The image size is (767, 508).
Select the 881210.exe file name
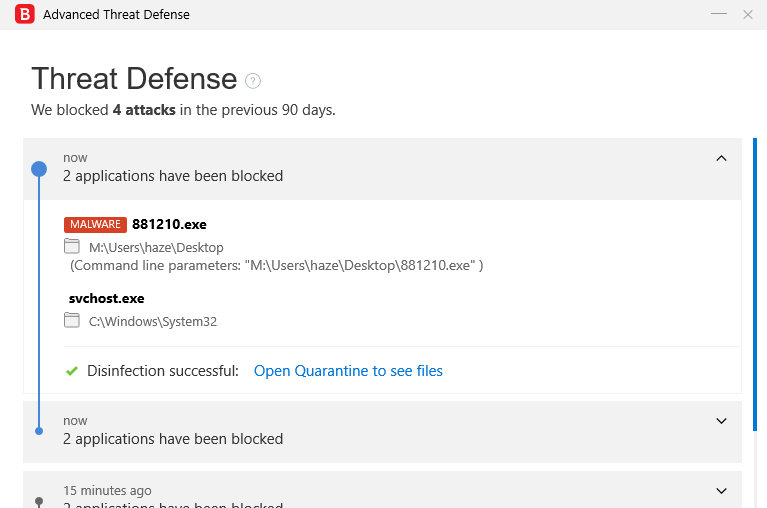point(169,224)
